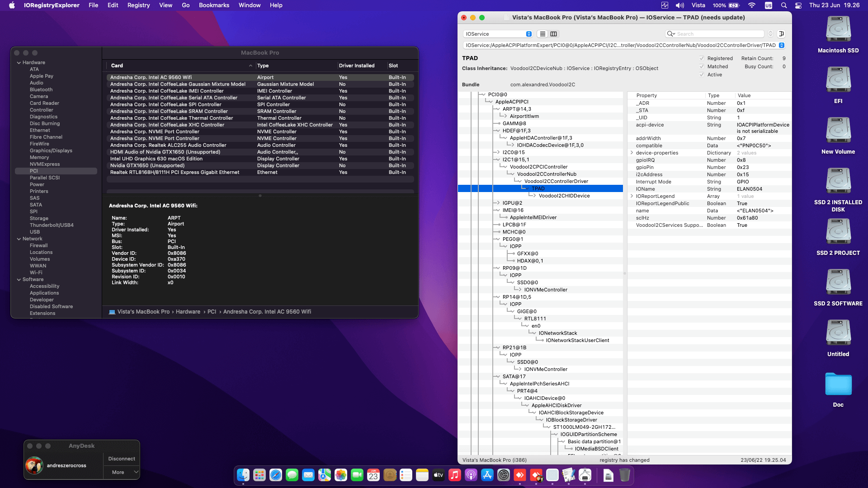
Task: Select the ELAN0504 IOName value
Action: pyautogui.click(x=750, y=189)
